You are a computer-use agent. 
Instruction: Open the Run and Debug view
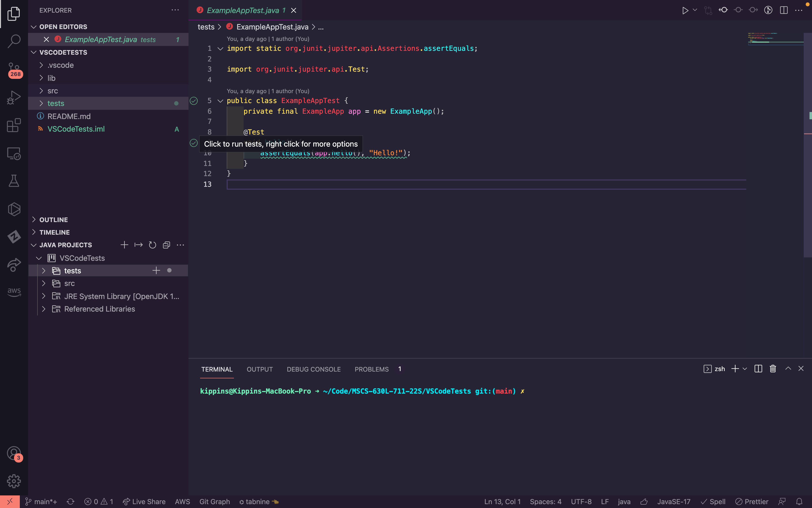(14, 97)
